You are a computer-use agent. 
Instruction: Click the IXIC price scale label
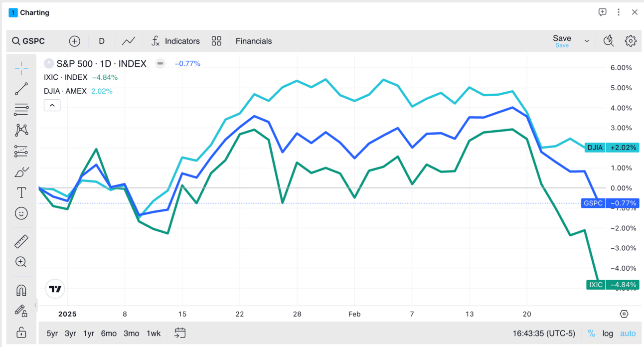[x=613, y=285]
